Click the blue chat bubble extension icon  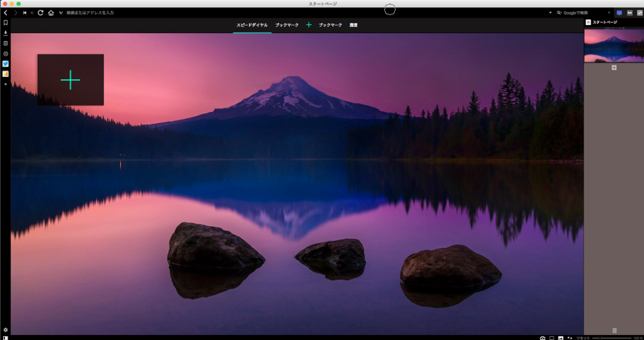[x=619, y=13]
